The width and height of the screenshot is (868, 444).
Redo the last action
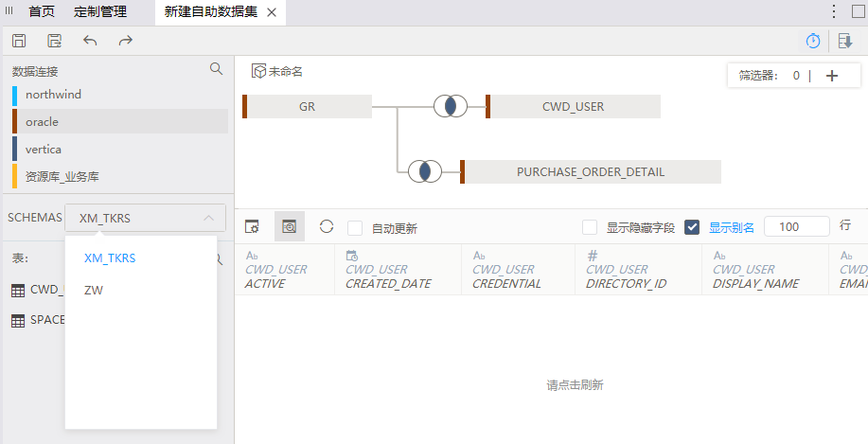[126, 41]
